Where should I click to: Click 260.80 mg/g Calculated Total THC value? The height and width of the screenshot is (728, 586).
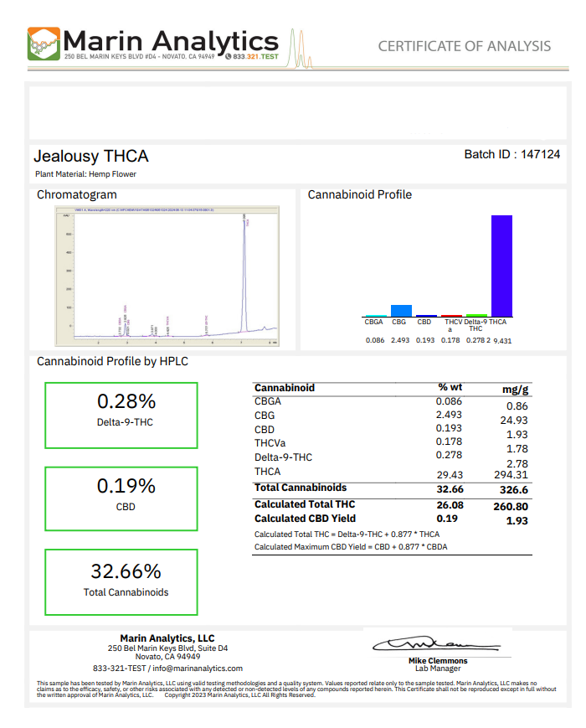click(x=511, y=507)
